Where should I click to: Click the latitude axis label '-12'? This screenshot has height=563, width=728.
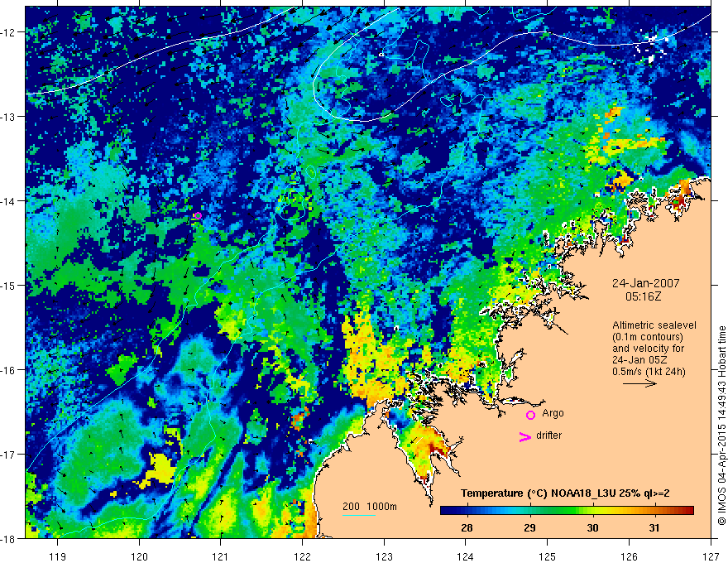tap(8, 32)
